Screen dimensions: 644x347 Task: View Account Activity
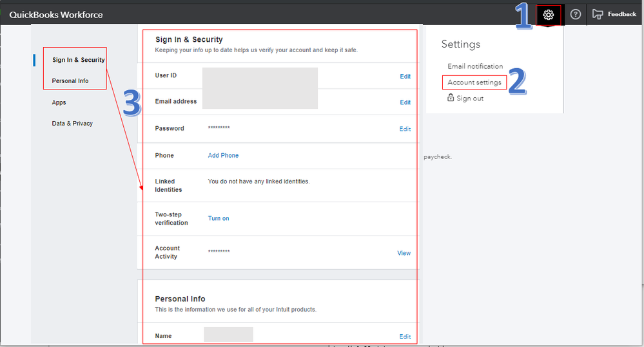(404, 253)
